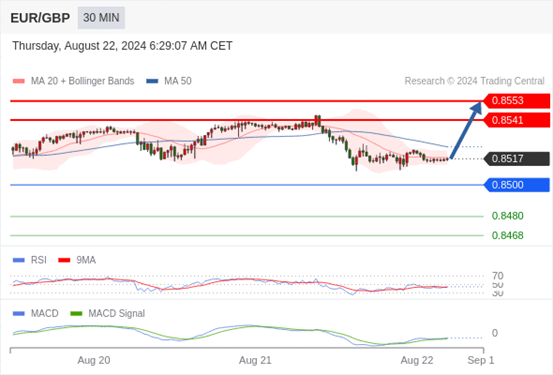This screenshot has width=553, height=375.
Task: Click the 0.8541 resistance price tag
Action: [x=516, y=120]
